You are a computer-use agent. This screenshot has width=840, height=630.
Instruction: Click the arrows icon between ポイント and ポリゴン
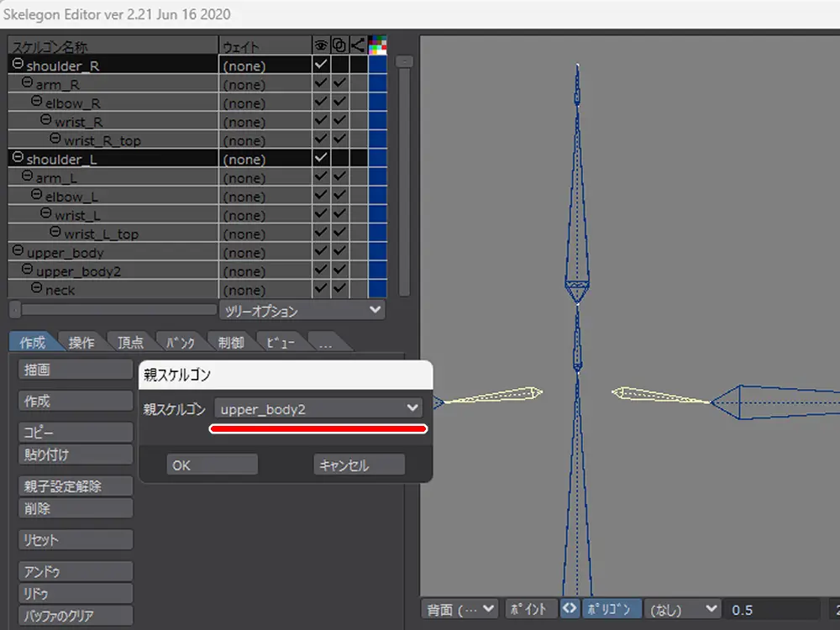point(570,609)
